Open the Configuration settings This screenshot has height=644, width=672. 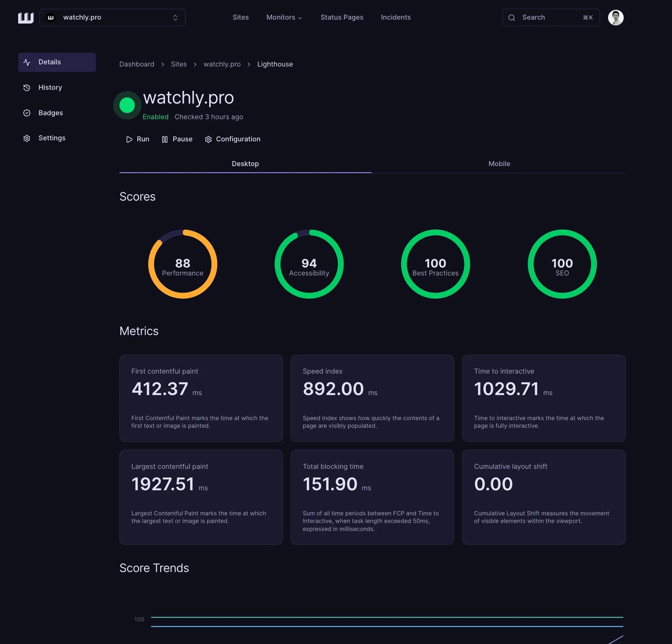coord(233,139)
